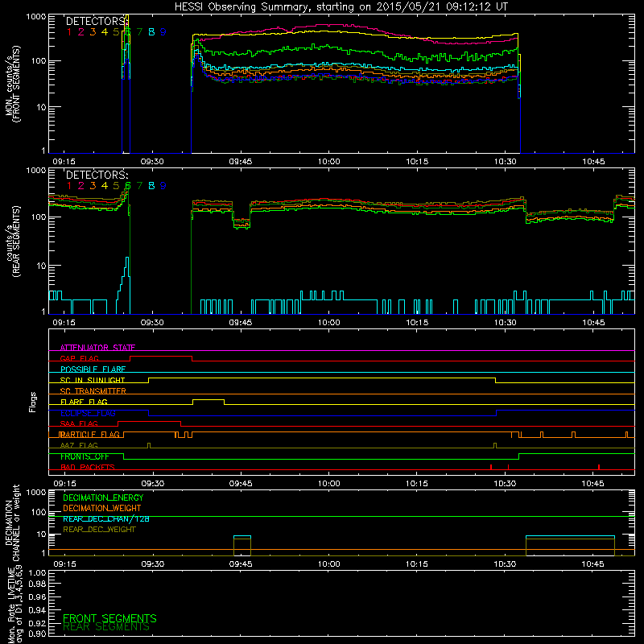Click the (FRONT SEGMENTS) y-axis title
The image size is (644, 644).
tap(16, 85)
